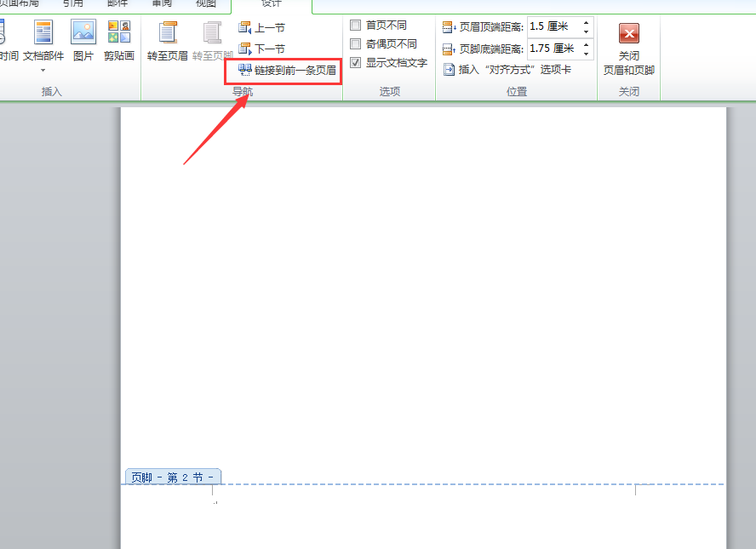Screen dimensions: 756x549
Task: Toggle 链接到前一条页眉 link button
Action: click(x=288, y=71)
